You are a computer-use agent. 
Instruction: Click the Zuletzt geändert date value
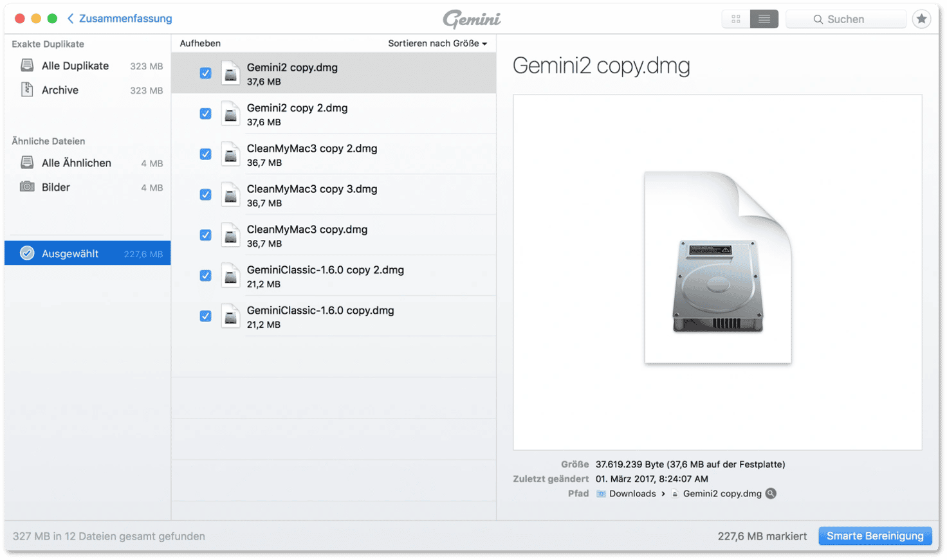[x=652, y=479]
